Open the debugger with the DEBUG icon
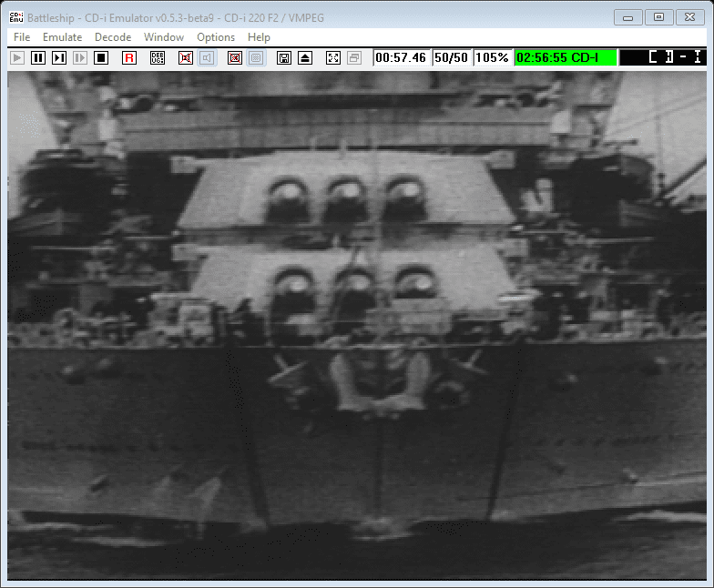The image size is (714, 588). [158, 57]
